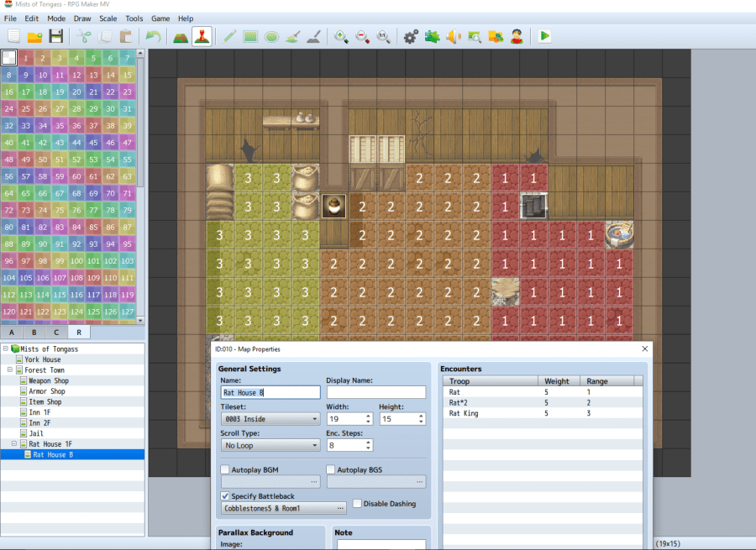Click the Zoom In magnifier icon
The height and width of the screenshot is (550, 756).
(341, 36)
